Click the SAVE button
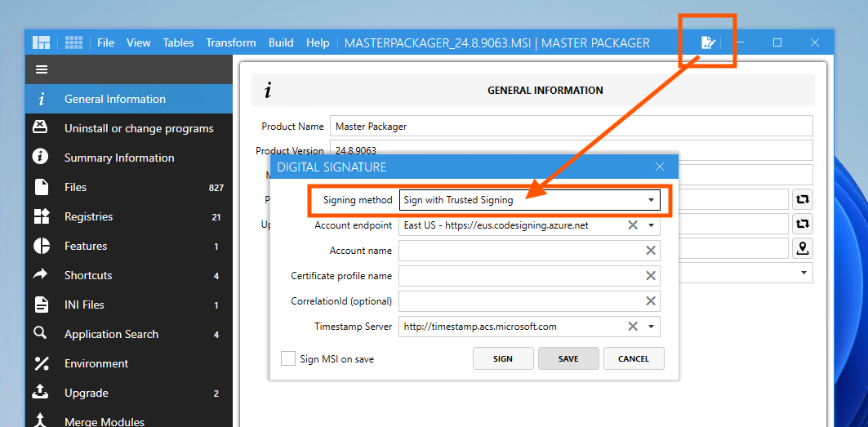 coord(568,358)
